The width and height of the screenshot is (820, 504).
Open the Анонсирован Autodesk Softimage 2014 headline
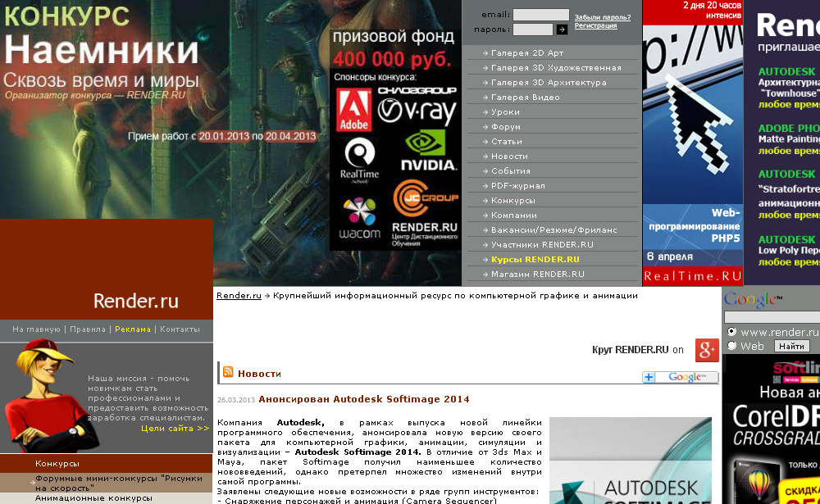pyautogui.click(x=364, y=399)
